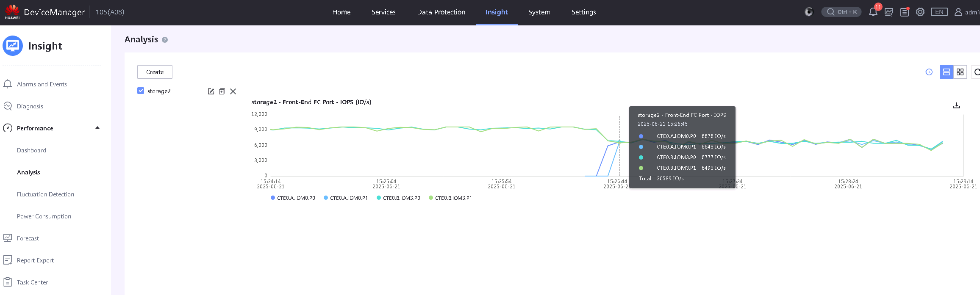Click the device name 105(A08)
This screenshot has width=980, height=295.
[x=110, y=12]
